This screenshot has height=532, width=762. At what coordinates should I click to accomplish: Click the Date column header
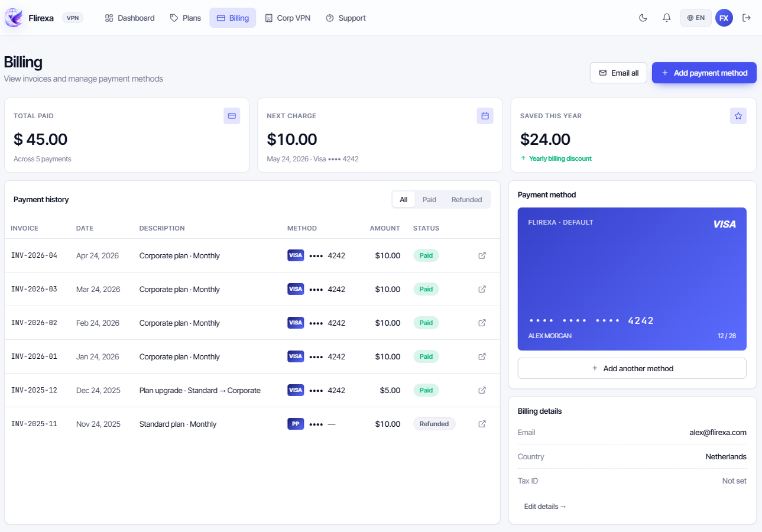click(x=85, y=228)
